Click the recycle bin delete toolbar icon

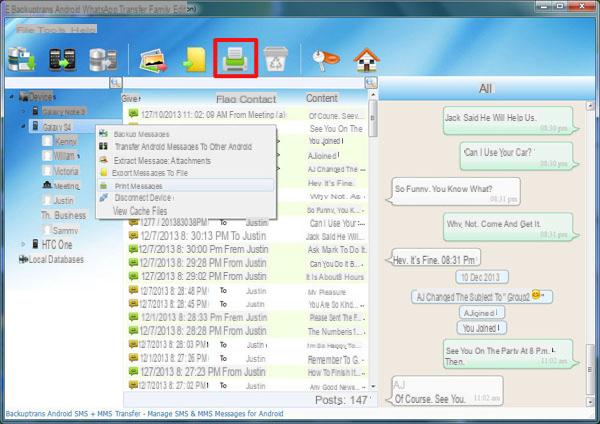[x=276, y=59]
